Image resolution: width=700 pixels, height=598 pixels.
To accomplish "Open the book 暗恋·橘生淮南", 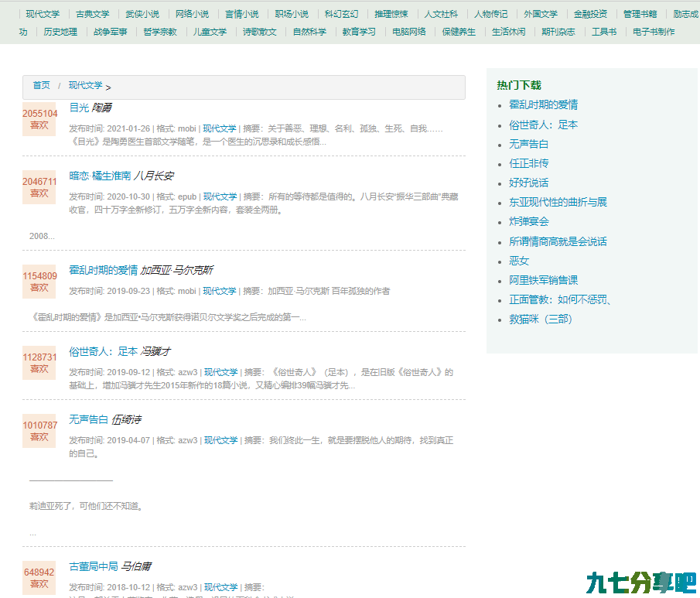I will click(100, 176).
